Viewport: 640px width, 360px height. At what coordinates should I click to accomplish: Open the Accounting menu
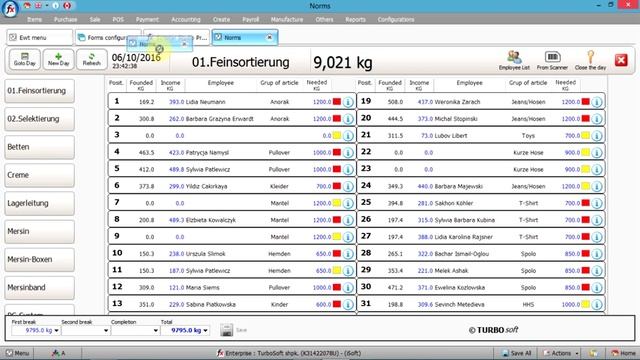(186, 20)
